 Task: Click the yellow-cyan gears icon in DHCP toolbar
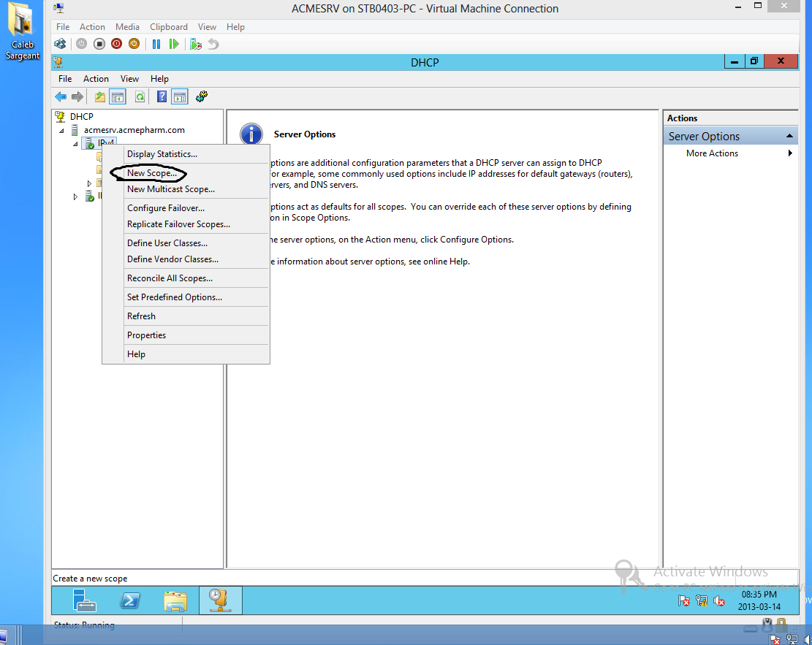pos(202,97)
